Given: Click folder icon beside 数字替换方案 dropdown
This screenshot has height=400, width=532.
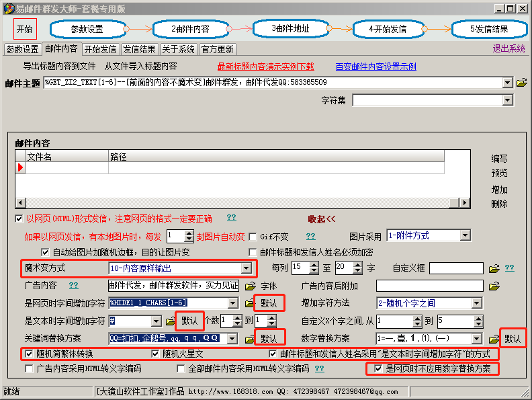Looking at the screenshot, I should 494,339.
